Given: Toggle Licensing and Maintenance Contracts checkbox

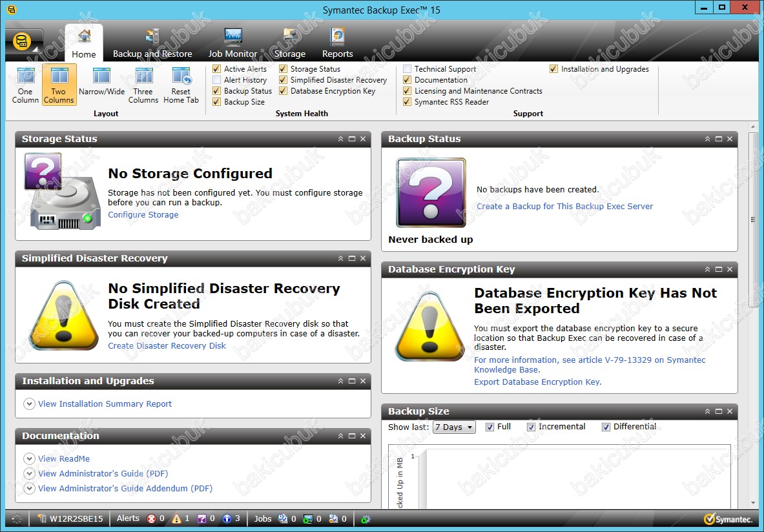Looking at the screenshot, I should click(408, 90).
